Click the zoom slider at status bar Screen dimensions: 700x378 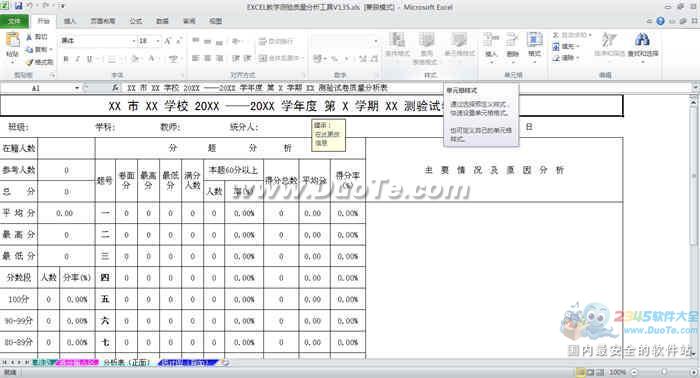pyautogui.click(x=664, y=372)
